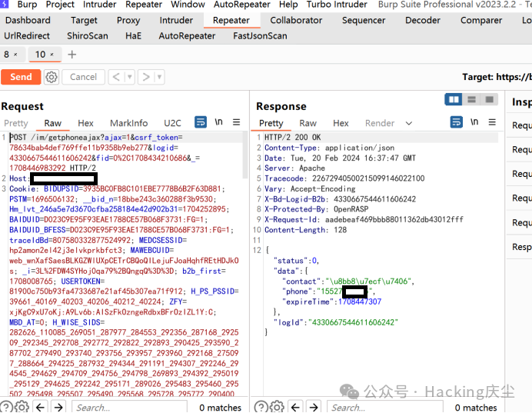Switch to the Dashboard tab
The width and height of the screenshot is (532, 413).
[28, 20]
